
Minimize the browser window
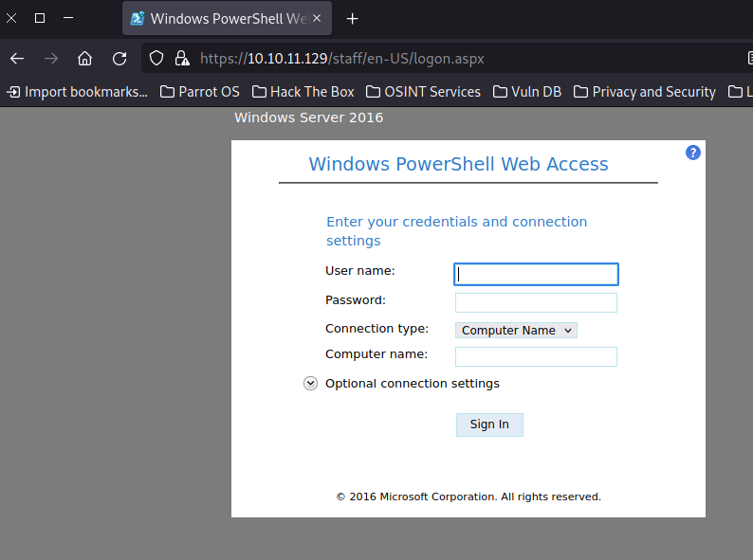68,18
